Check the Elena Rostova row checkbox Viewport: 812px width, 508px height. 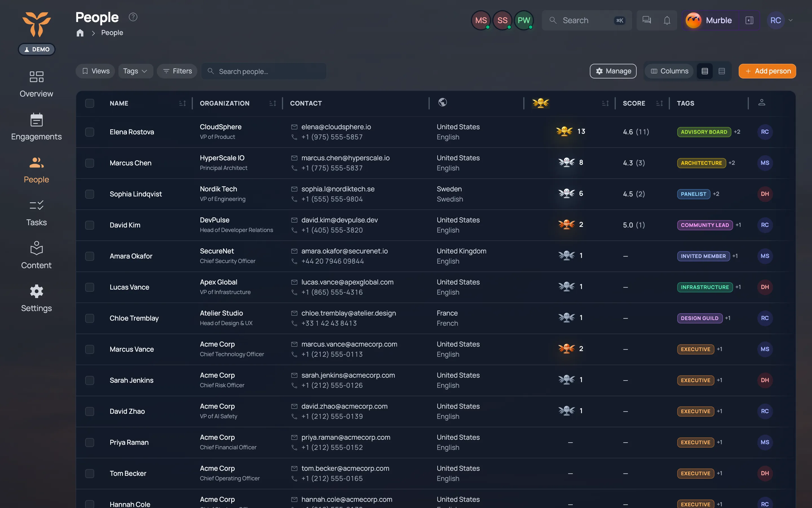(90, 132)
